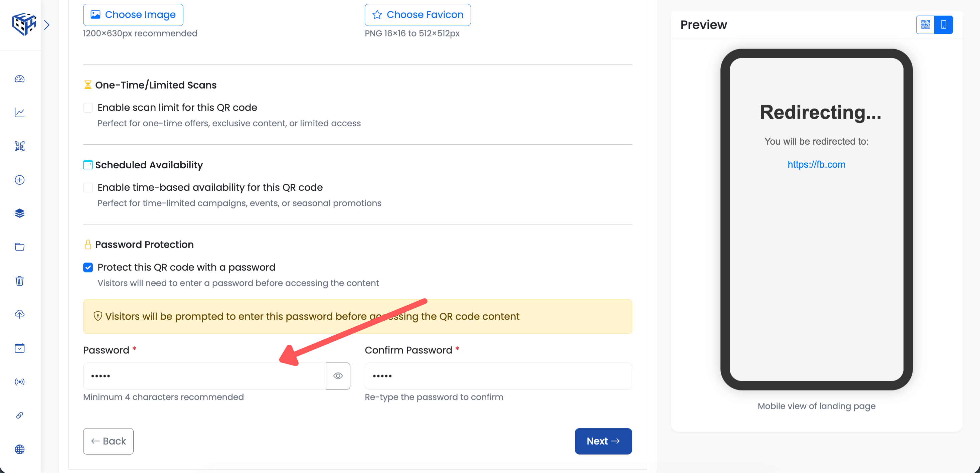The height and width of the screenshot is (473, 980).
Task: Click inside the Confirm Password field
Action: point(498,376)
